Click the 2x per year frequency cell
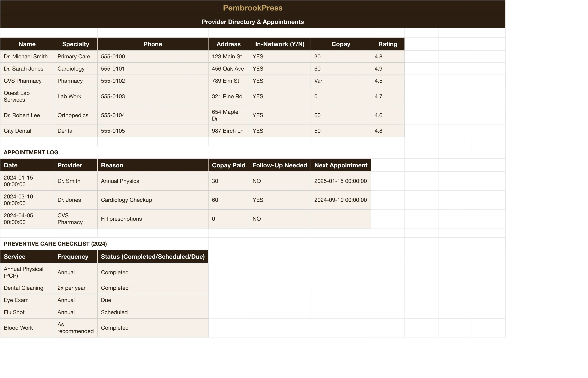The height and width of the screenshot is (378, 588). pyautogui.click(x=76, y=288)
